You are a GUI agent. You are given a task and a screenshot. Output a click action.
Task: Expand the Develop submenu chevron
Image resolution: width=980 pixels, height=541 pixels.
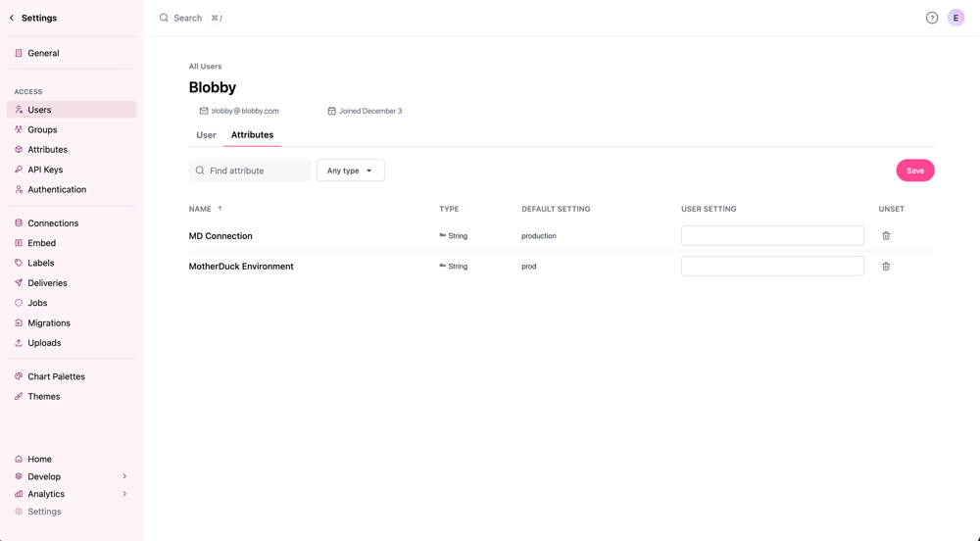124,476
